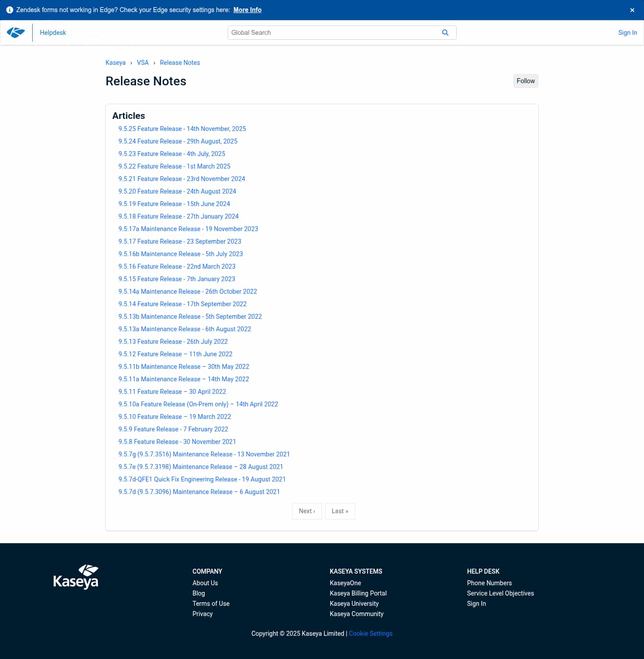Screen dimensions: 644x659
Task: Open the 9.5.17a Maintenance Release article
Action: tap(188, 229)
